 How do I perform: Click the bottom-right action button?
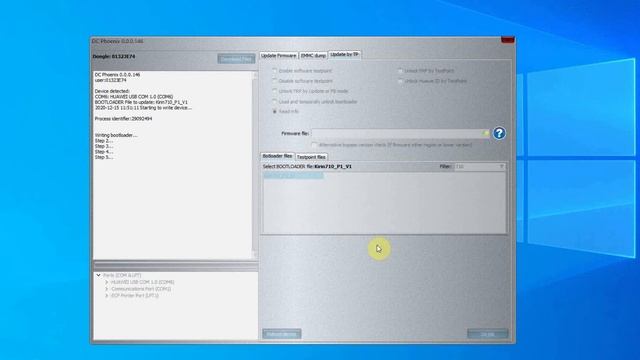[x=488, y=334]
